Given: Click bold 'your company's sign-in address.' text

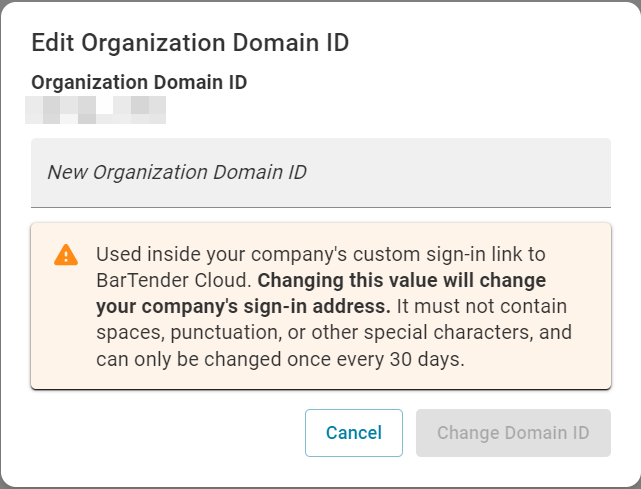Looking at the screenshot, I should coord(244,306).
